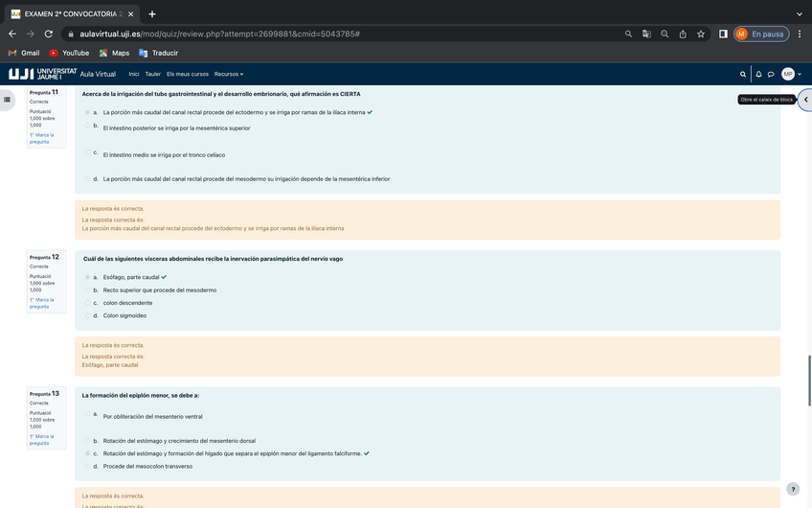Select option d 'Procede del mesocolon transverso'
The width and height of the screenshot is (812, 508).
coord(87,466)
